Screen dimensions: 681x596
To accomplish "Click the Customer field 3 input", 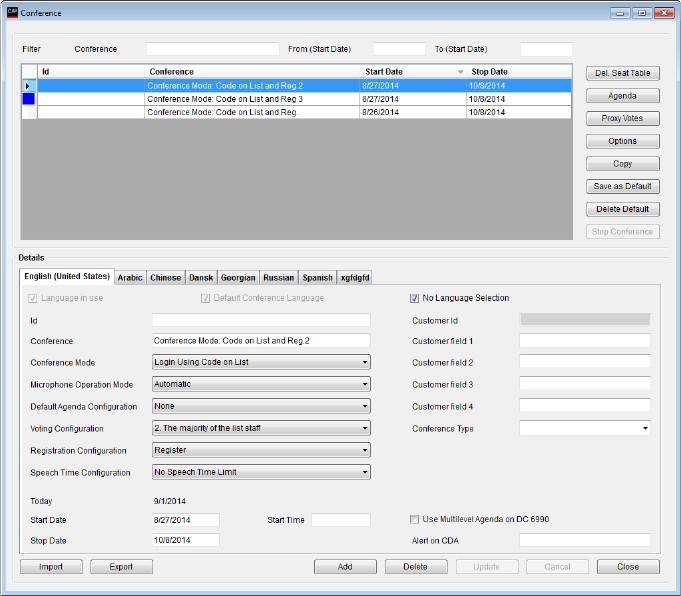I will 585,384.
